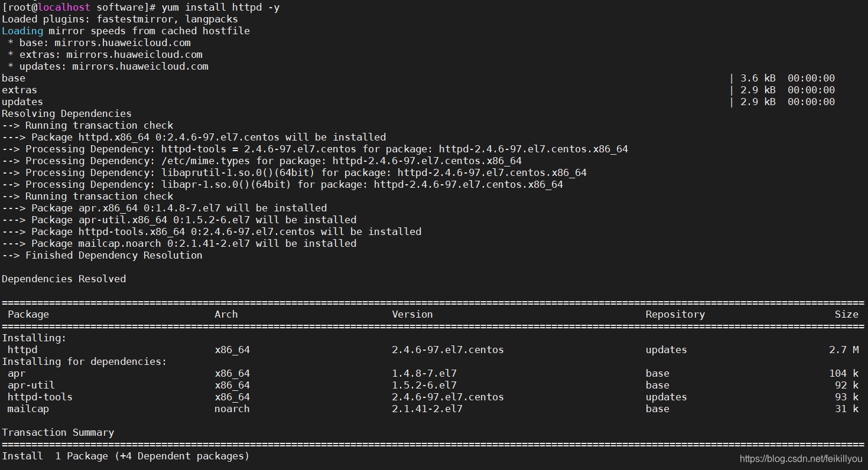The image size is (868, 470).
Task: Click the 'httpd' package name in table
Action: pyautogui.click(x=22, y=350)
